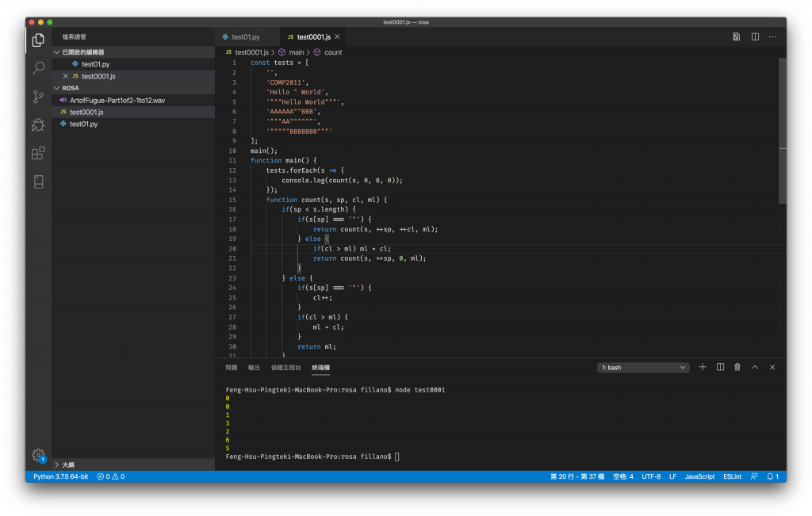Create a new terminal with plus icon
The image size is (812, 516).
(x=703, y=367)
